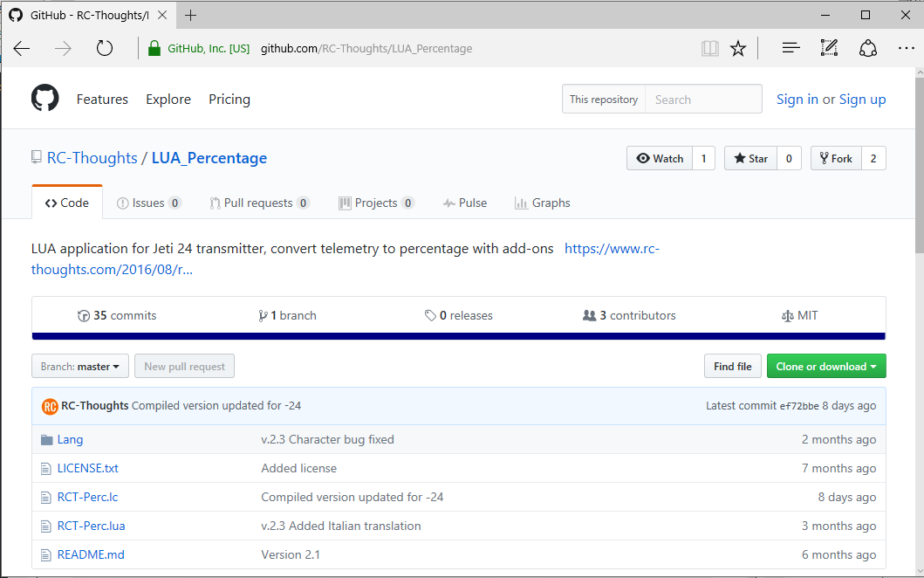Watch this repository
924x578 pixels.
click(x=660, y=158)
